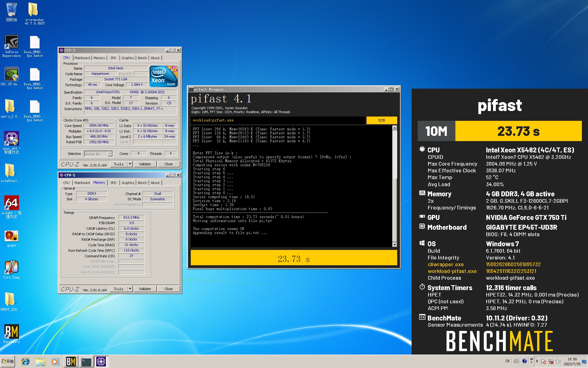Click Close button in the lower CPU-Z window

pos(168,289)
